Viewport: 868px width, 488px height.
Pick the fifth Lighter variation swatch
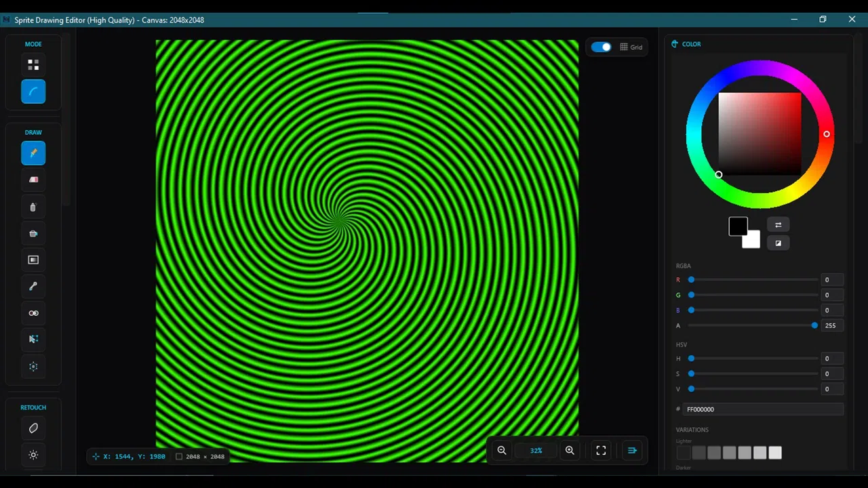[x=745, y=453]
